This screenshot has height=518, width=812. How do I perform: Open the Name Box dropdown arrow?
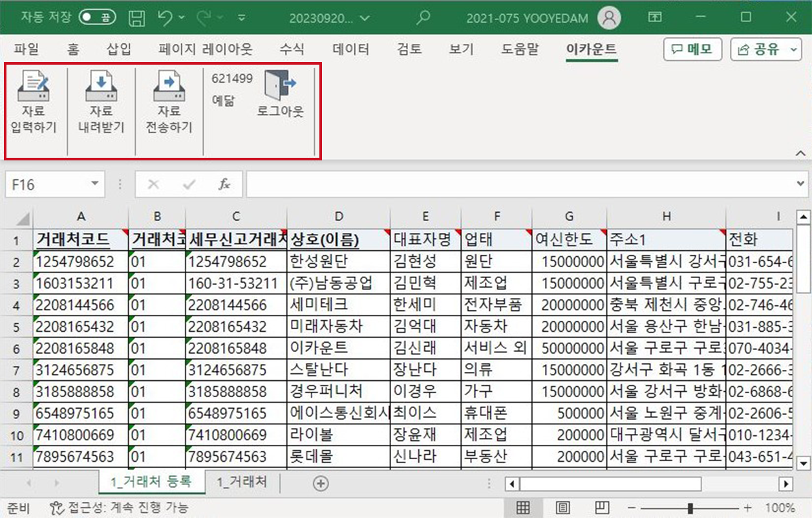(95, 185)
